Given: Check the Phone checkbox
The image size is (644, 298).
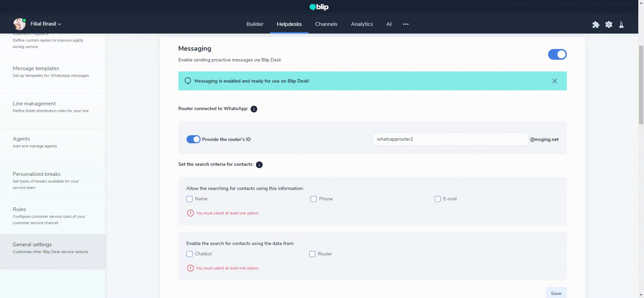Looking at the screenshot, I should tap(314, 199).
